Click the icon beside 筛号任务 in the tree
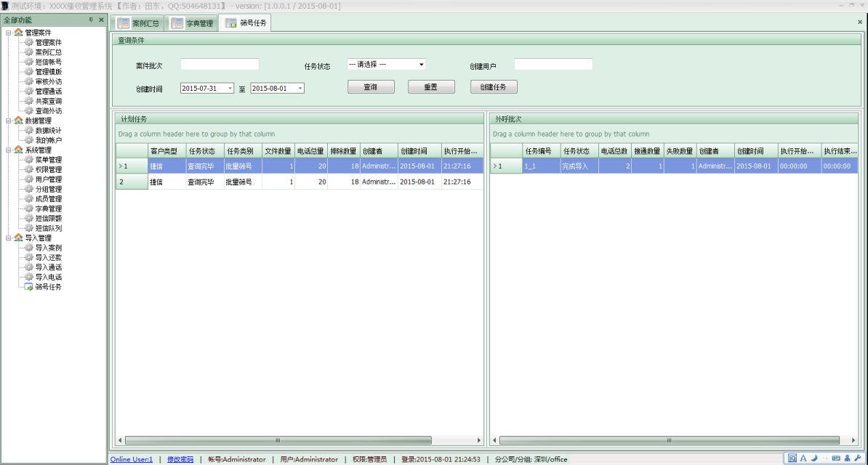 pyautogui.click(x=29, y=287)
